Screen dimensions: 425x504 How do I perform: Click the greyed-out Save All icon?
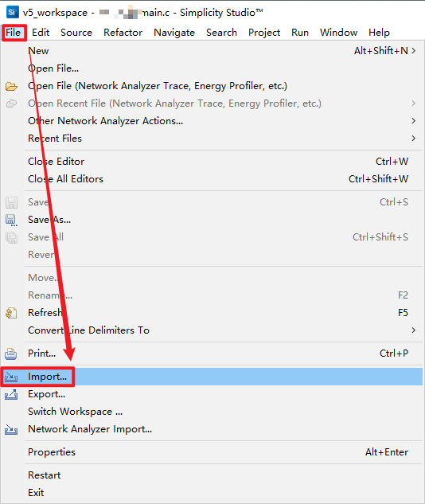click(x=11, y=237)
